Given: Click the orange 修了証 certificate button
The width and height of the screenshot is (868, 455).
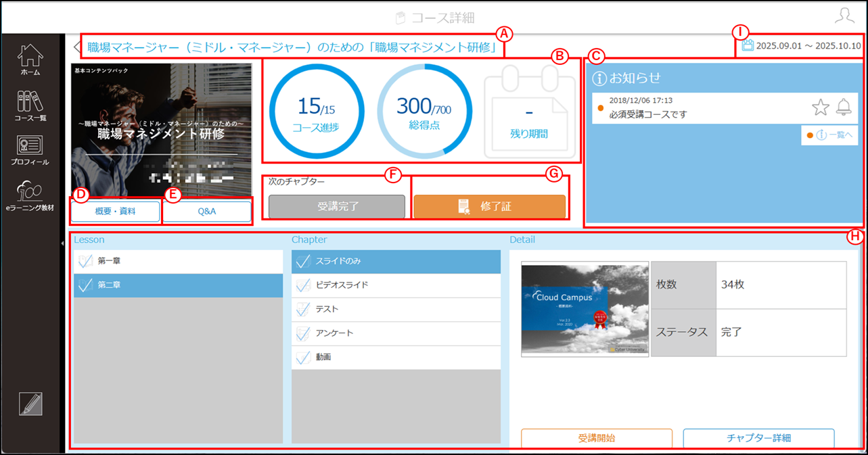Looking at the screenshot, I should click(489, 206).
